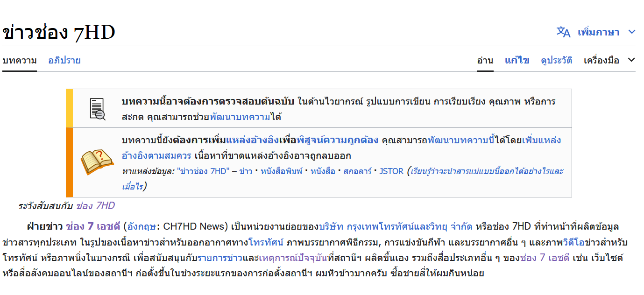Screen dimensions: 644x295
Task: Click the เหตุการณ์ปัจจุบัน link
Action: point(293,258)
